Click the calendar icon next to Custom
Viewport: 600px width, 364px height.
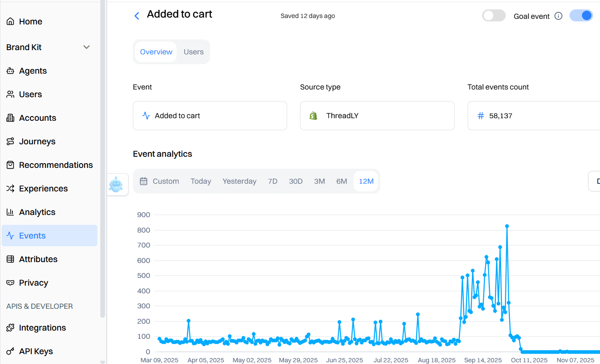point(144,181)
